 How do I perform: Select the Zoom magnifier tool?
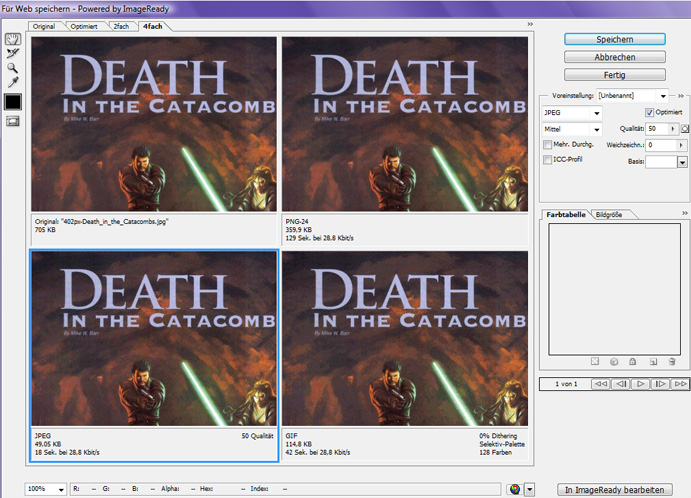pyautogui.click(x=13, y=68)
